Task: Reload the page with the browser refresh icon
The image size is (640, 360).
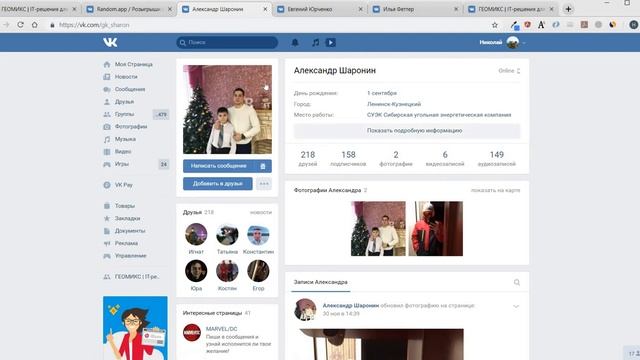Action: click(20, 25)
